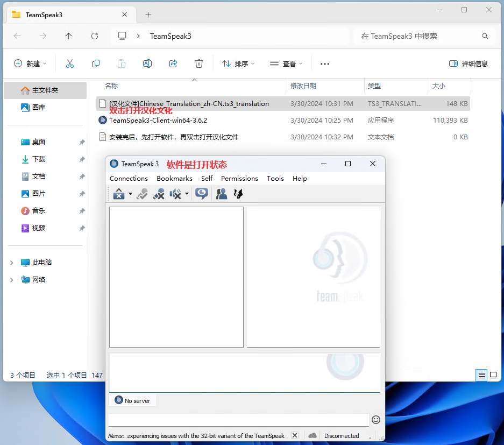Viewport: 504px width, 445px height.
Task: Click the Paste icon in Explorer toolbar
Action: pos(122,63)
